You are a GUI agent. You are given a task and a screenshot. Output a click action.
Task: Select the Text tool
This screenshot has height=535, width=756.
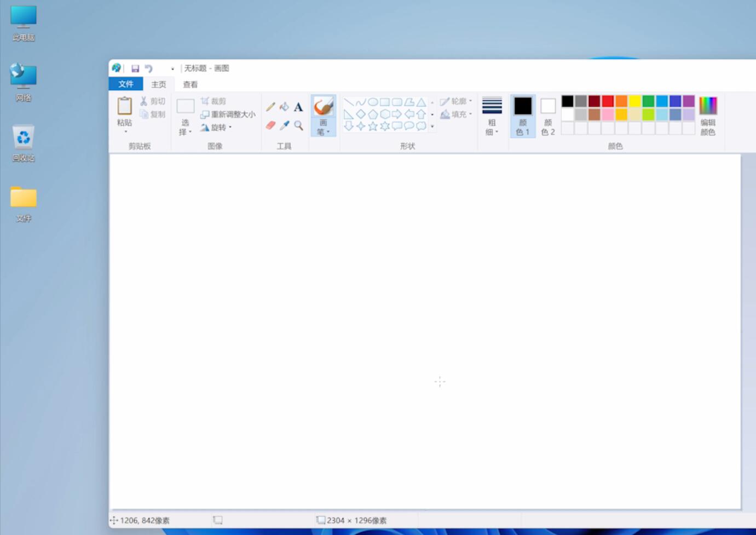298,107
